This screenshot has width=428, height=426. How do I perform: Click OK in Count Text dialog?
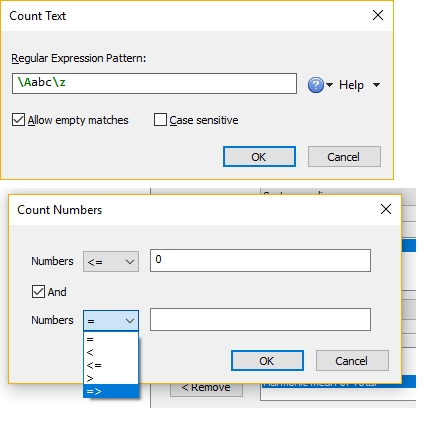coord(259,157)
